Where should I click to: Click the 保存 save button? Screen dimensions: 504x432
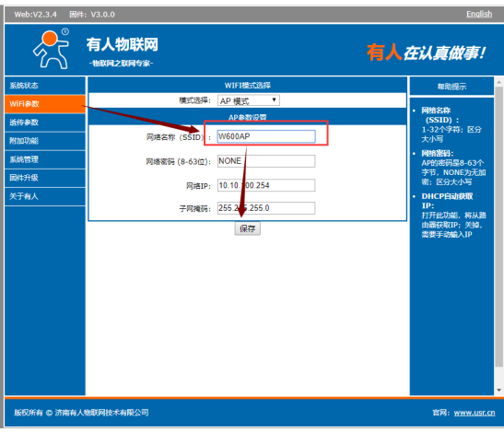[248, 228]
